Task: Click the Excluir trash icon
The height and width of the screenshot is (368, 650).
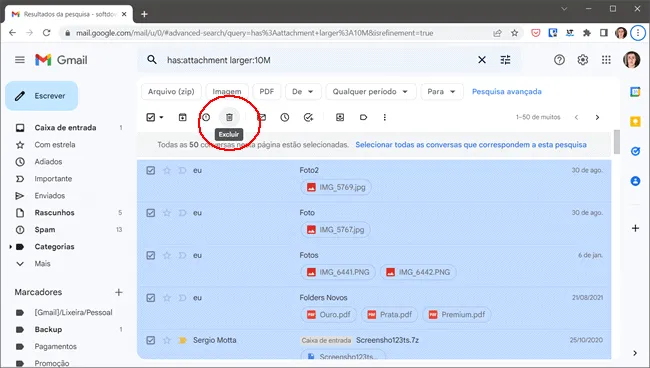Action: coord(229,117)
